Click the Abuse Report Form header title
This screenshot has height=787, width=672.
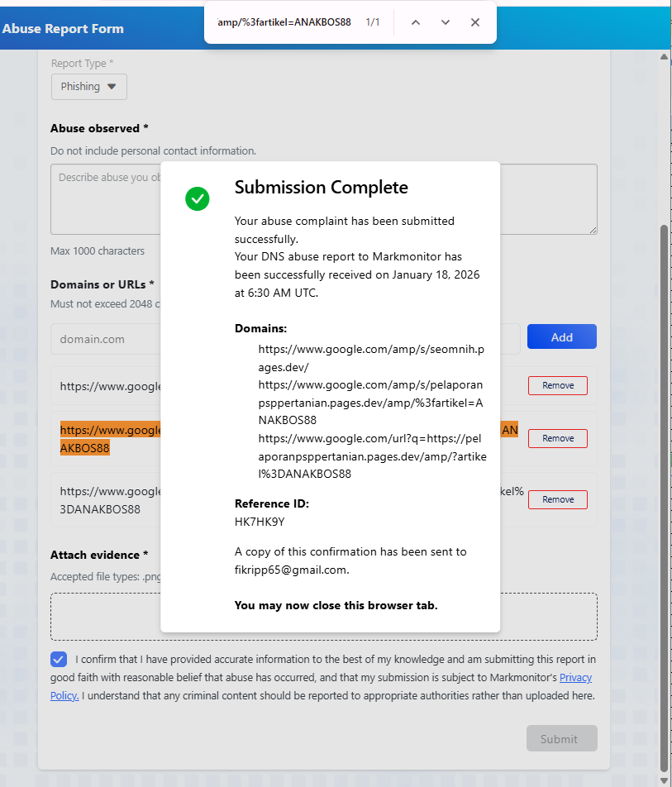click(x=63, y=29)
